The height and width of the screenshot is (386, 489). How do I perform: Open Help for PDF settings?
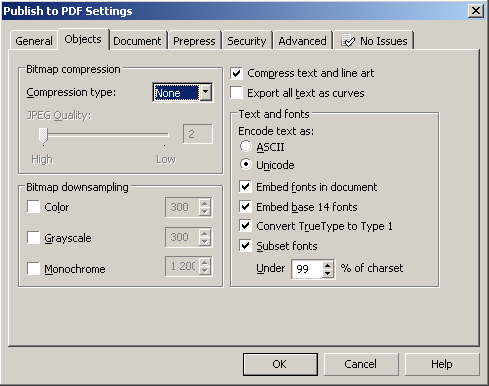pos(442,364)
